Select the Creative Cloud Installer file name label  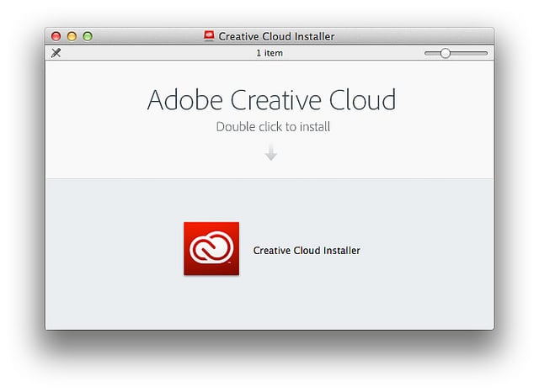(x=307, y=251)
